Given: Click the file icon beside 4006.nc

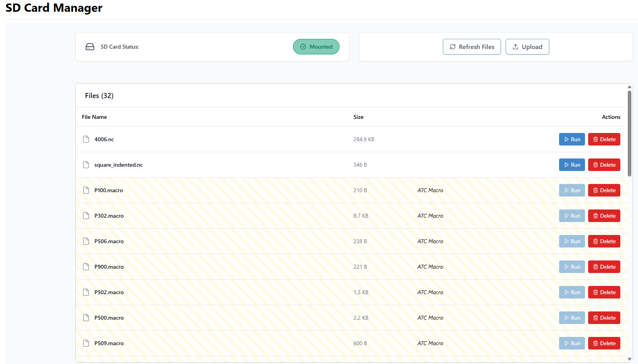Looking at the screenshot, I should pyautogui.click(x=86, y=139).
